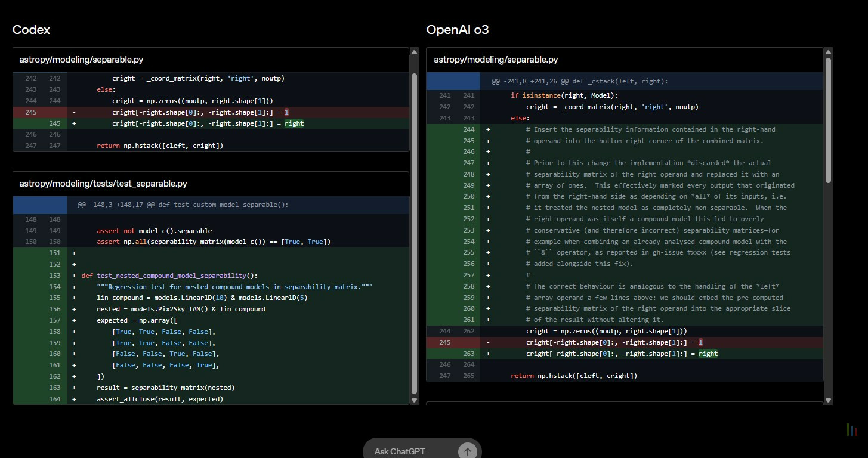
Task: Click 'return np.hstack' line 265 in o3 panel
Action: [x=625, y=376]
